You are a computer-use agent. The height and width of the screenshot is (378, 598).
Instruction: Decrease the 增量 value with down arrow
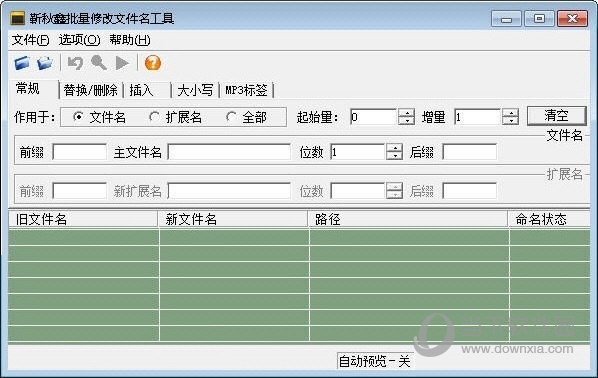pyautogui.click(x=510, y=121)
